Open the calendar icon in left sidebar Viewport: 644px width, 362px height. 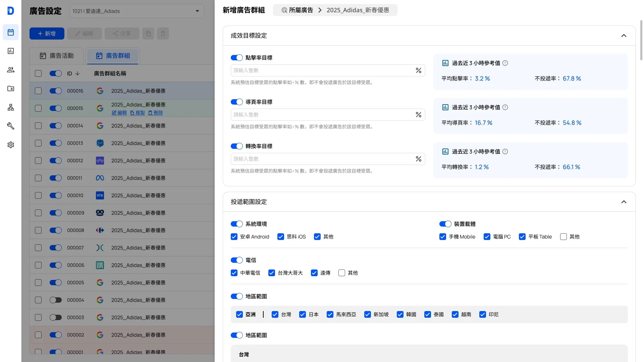(11, 33)
